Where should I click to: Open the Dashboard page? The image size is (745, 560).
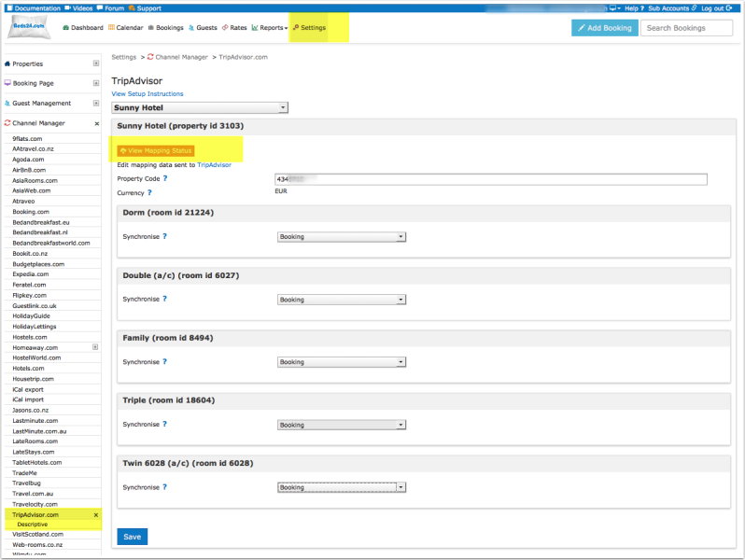(x=83, y=28)
